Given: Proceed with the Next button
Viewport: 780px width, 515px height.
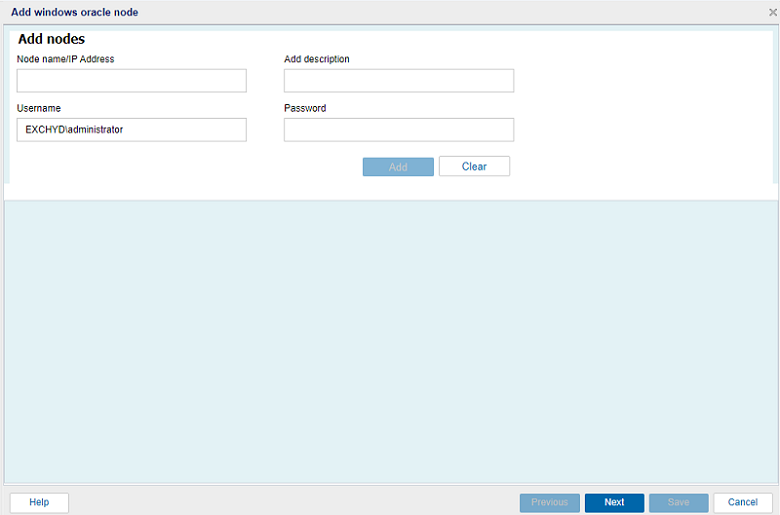Looking at the screenshot, I should pyautogui.click(x=614, y=503).
